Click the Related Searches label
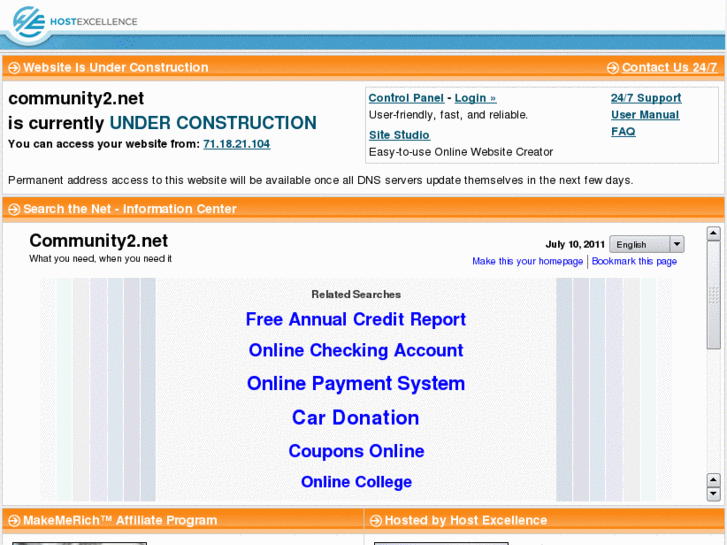 (x=356, y=294)
